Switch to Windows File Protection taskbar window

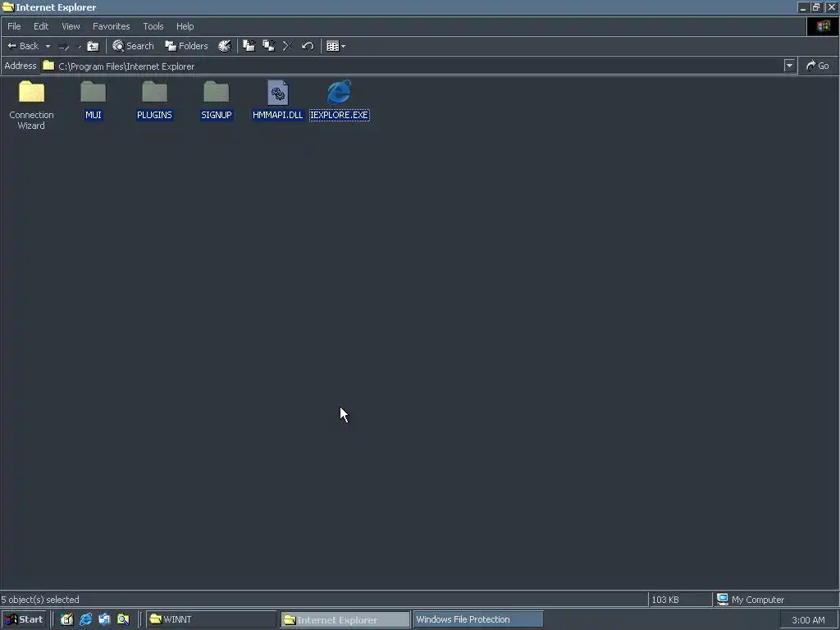(478, 619)
